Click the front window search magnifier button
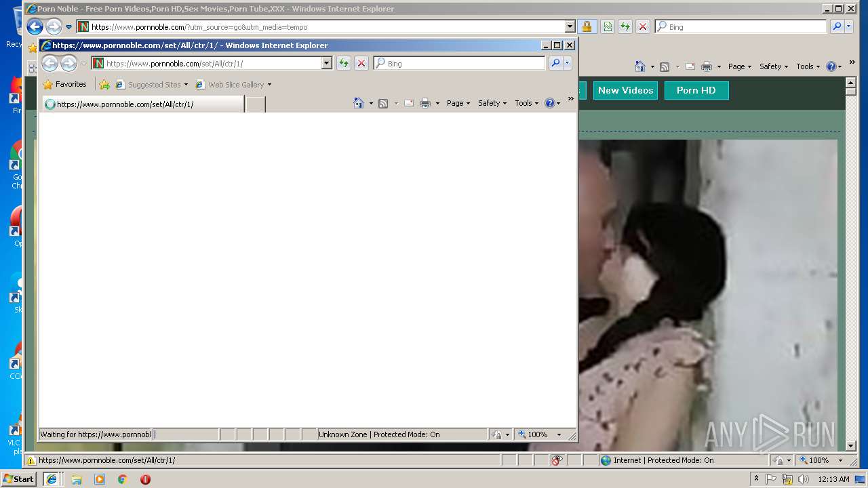The height and width of the screenshot is (488, 868). pyautogui.click(x=555, y=63)
